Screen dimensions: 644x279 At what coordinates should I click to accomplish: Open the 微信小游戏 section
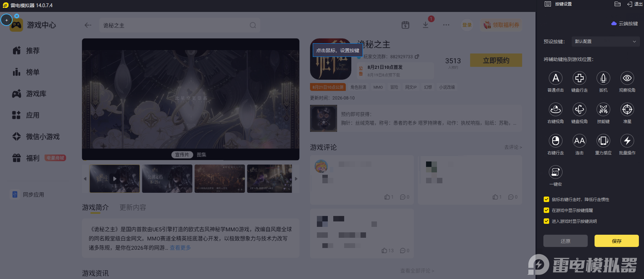36,137
